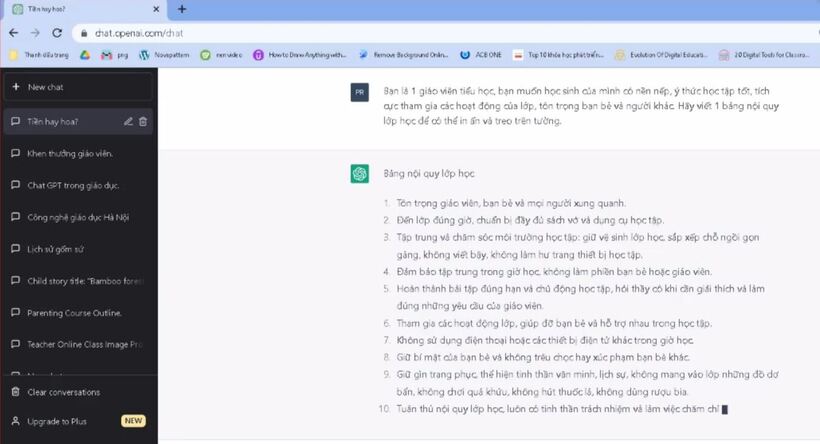
Task: Click Upgrade to Plus
Action: click(x=60, y=421)
